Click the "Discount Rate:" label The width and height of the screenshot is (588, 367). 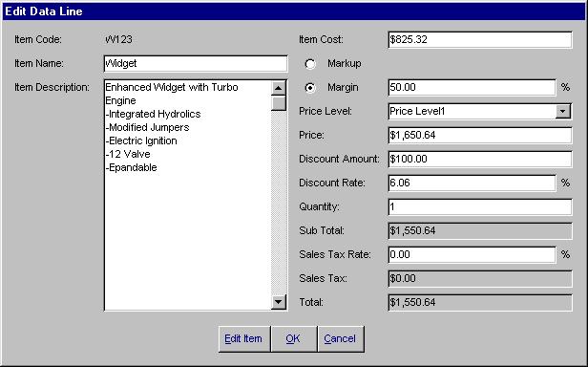tap(332, 183)
